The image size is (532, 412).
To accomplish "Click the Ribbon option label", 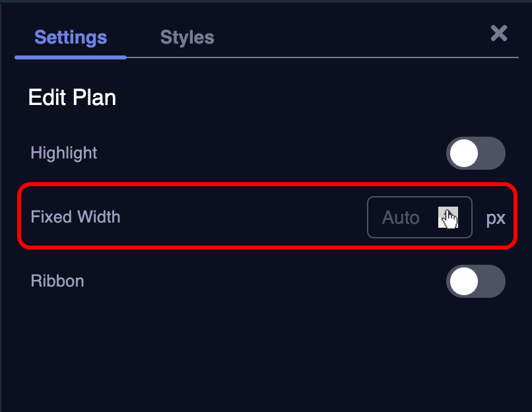I will (57, 281).
